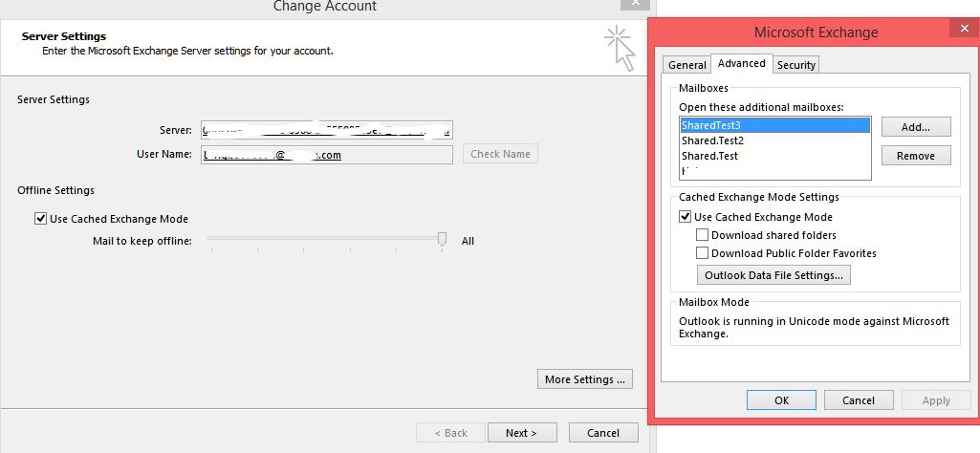The width and height of the screenshot is (980, 453).
Task: Click into the User Name field
Action: click(326, 154)
